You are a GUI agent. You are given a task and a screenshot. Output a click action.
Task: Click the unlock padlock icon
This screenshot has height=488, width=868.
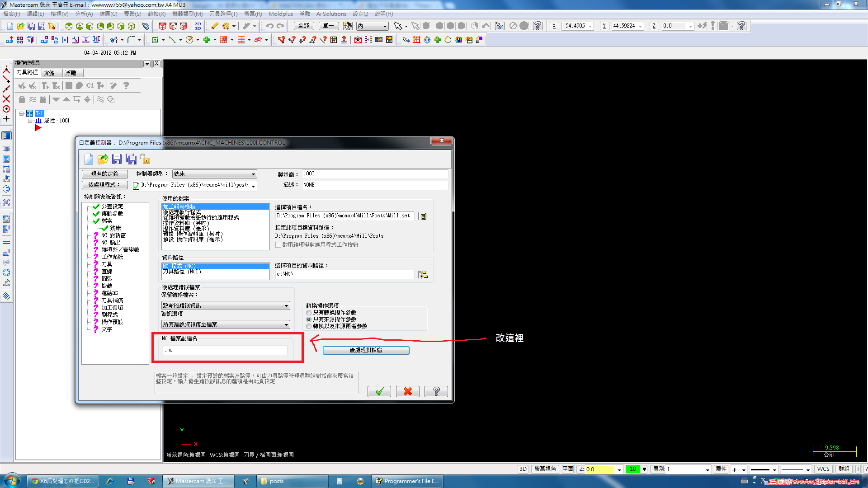(145, 159)
